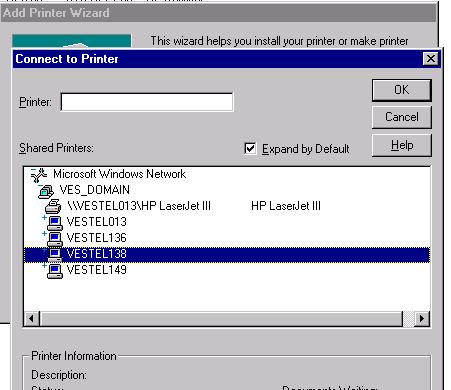Select the VESTEL136 tree row text
The width and height of the screenshot is (451, 390).
[97, 238]
